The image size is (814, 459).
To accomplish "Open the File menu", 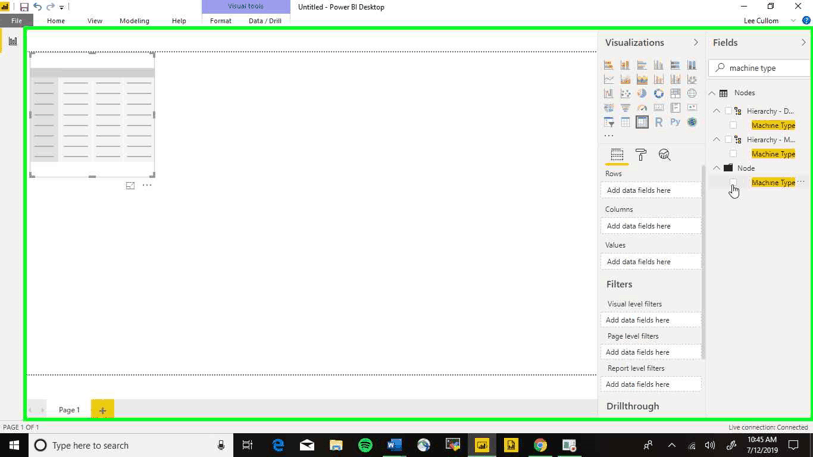I will 17,21.
